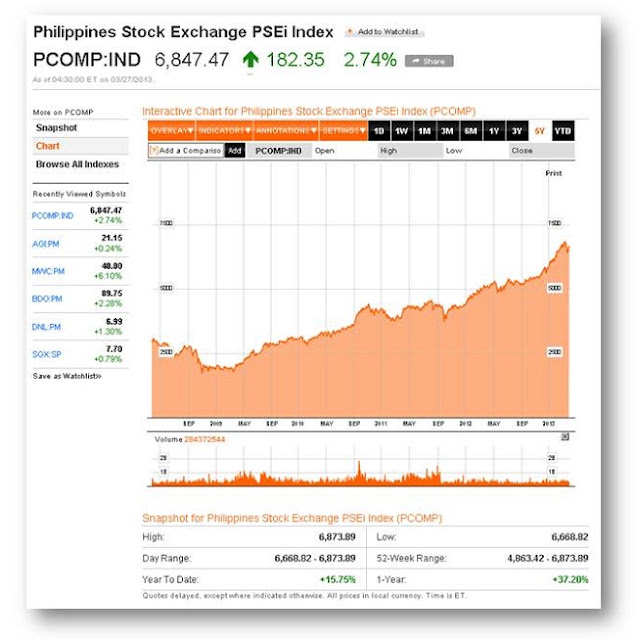Screen dimensions: 636x640
Task: Click the Share button arrow icon
Action: [x=416, y=61]
